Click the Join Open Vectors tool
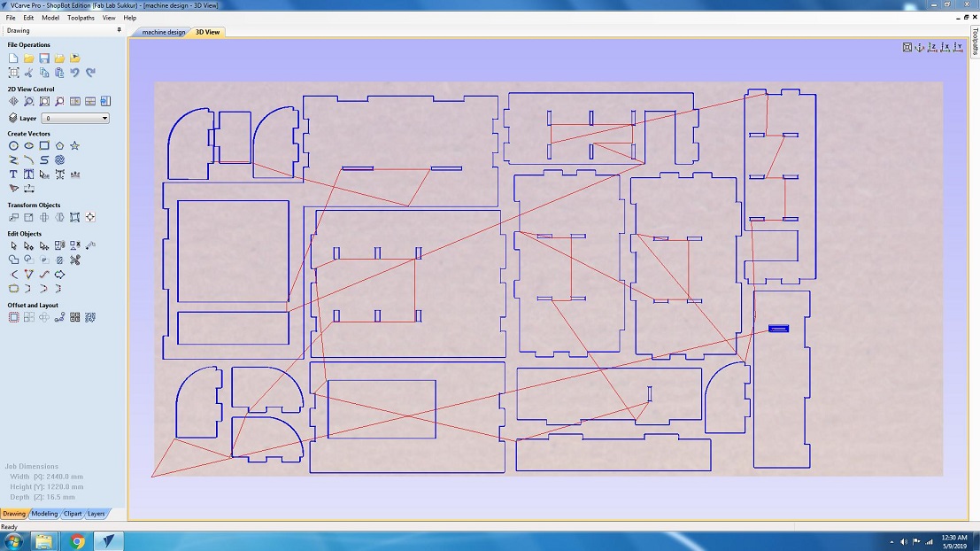 (13, 289)
